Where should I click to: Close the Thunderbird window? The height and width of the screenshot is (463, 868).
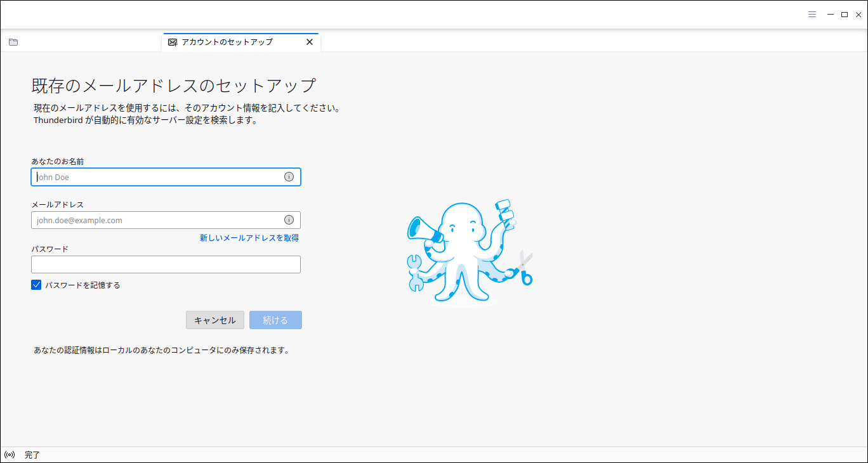pos(858,15)
